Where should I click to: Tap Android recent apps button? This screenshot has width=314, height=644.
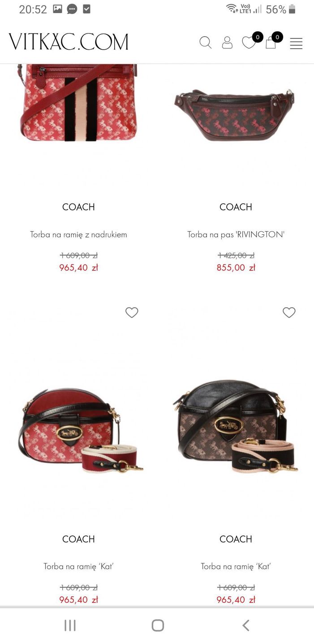point(70,625)
